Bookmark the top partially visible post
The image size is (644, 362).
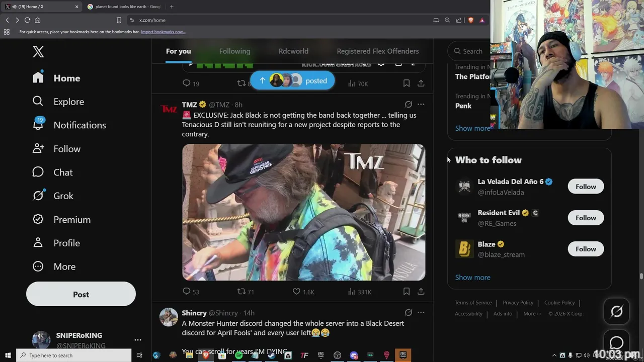pyautogui.click(x=406, y=83)
